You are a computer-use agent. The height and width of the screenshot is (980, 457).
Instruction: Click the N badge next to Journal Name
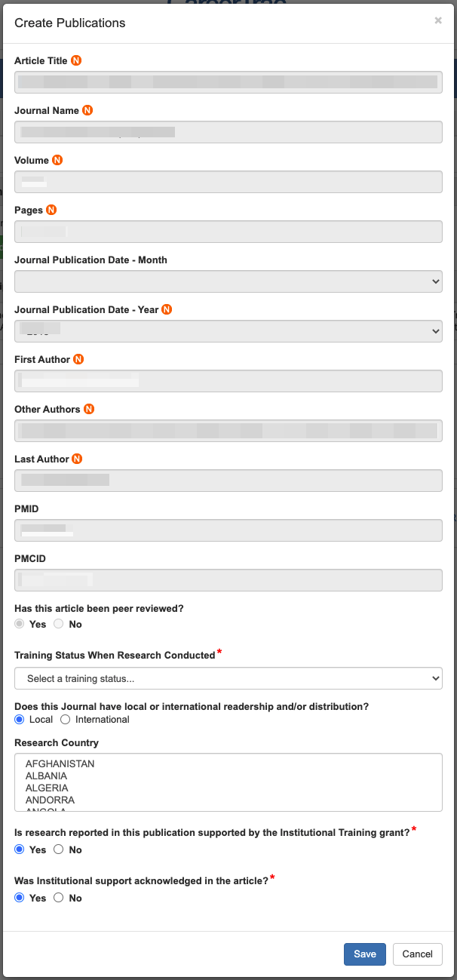(87, 110)
